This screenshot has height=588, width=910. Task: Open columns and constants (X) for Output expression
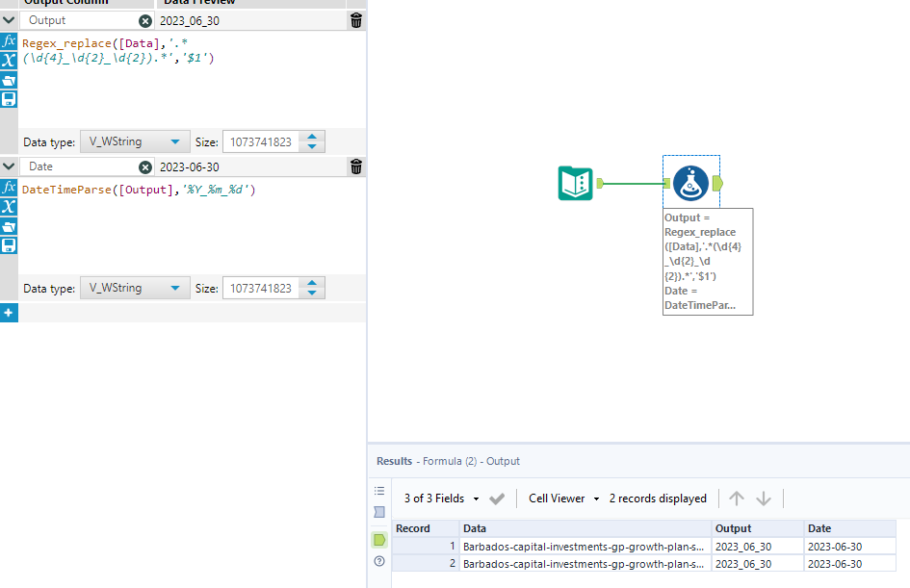9,61
